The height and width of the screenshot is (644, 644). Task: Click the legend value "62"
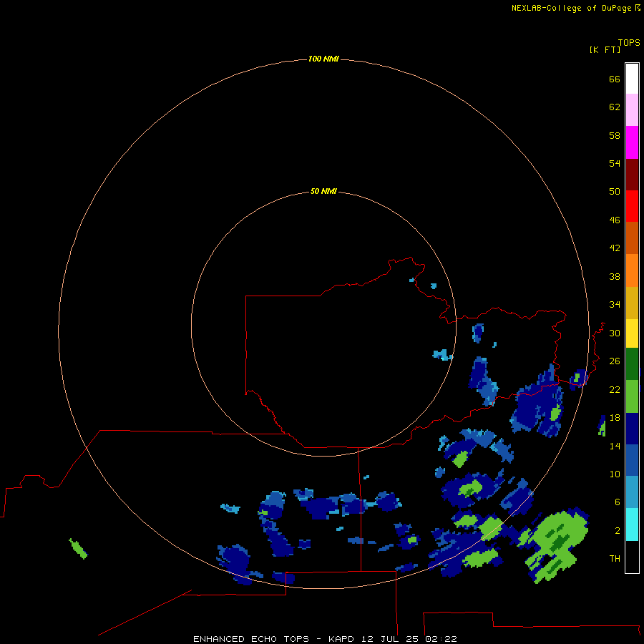pos(615,107)
